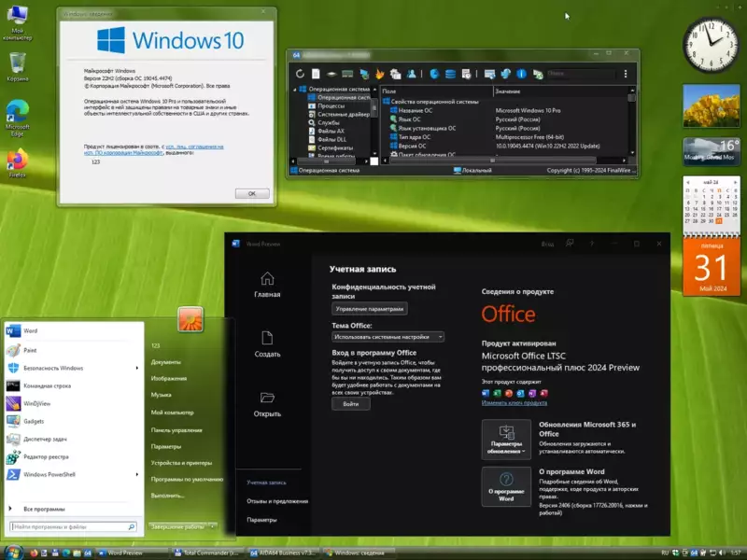
Task: Click the О программе Word button
Action: [506, 486]
